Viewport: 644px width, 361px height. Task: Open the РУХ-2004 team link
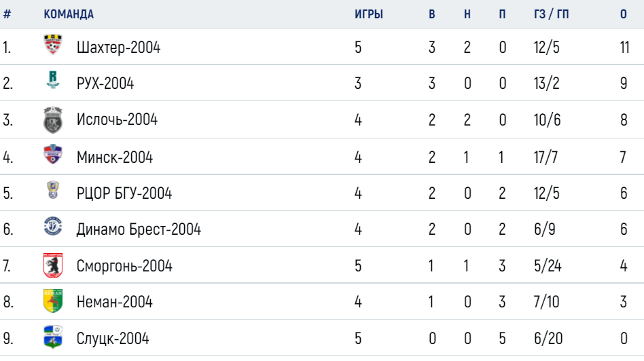pos(105,83)
